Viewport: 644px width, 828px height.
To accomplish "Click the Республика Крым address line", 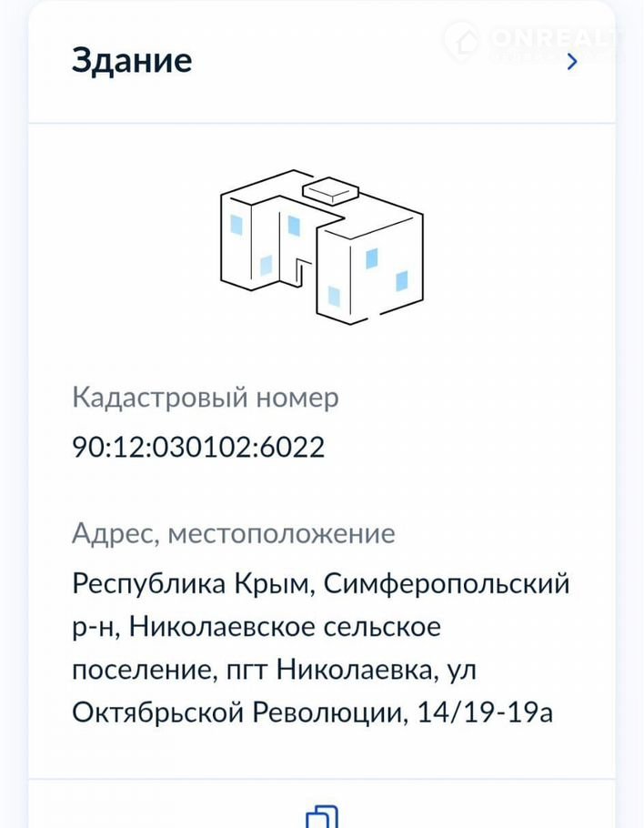I will (x=192, y=582).
